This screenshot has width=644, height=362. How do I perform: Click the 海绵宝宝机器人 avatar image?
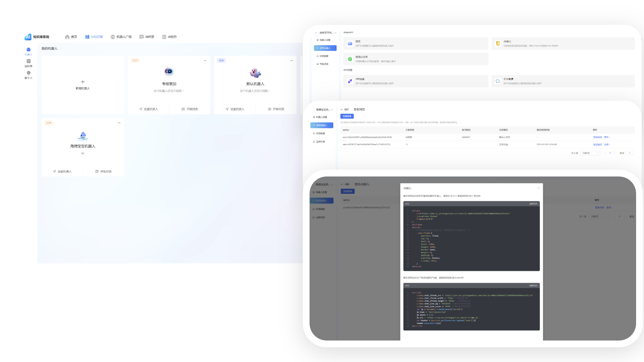pyautogui.click(x=83, y=136)
